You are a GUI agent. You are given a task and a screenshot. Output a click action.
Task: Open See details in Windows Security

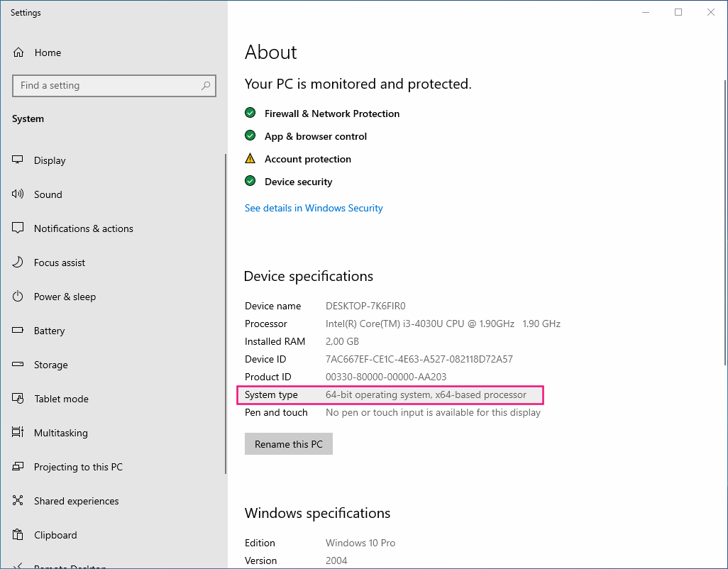tap(314, 208)
